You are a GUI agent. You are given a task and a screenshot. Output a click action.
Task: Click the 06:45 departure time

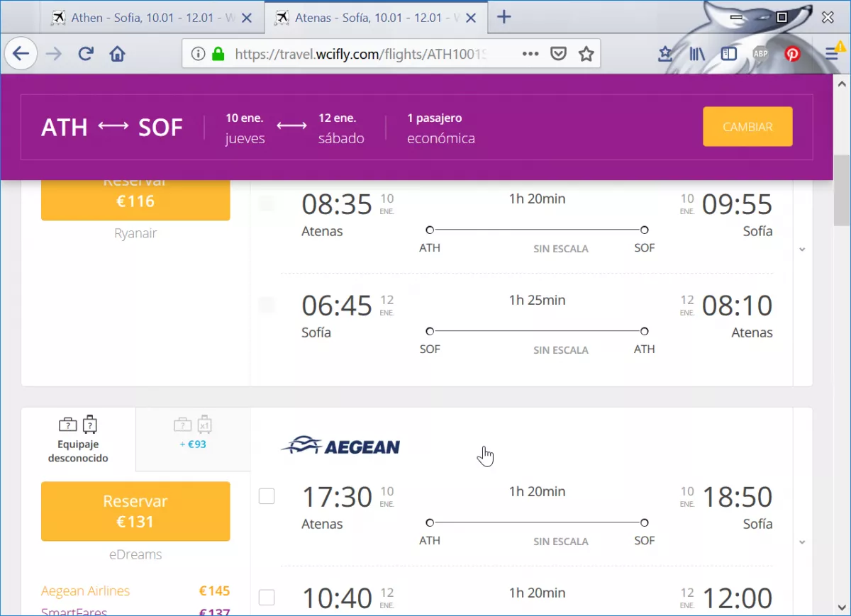tap(337, 306)
